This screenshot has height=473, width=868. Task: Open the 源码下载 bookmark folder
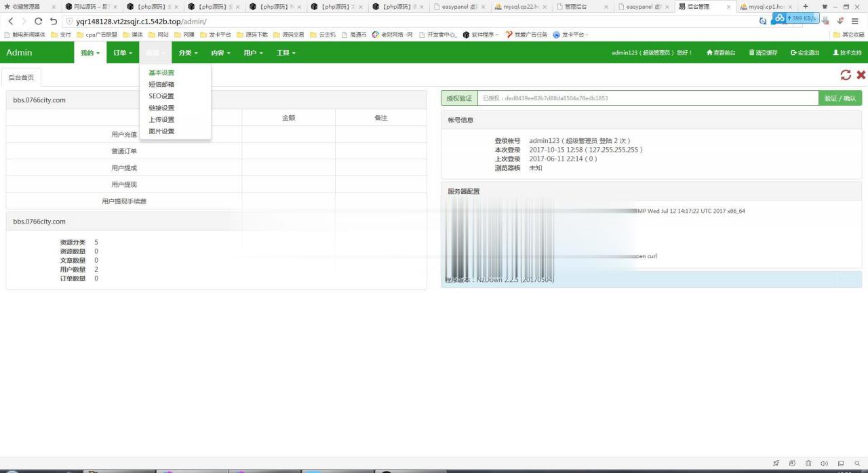252,35
